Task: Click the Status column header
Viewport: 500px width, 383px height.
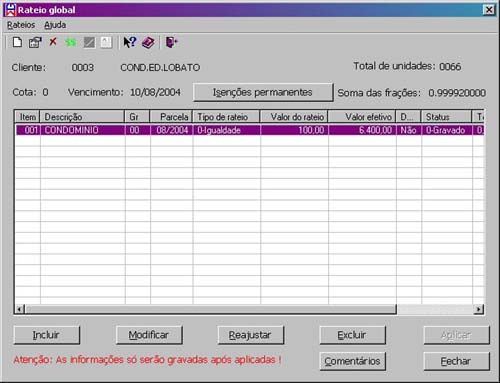Action: (447, 117)
